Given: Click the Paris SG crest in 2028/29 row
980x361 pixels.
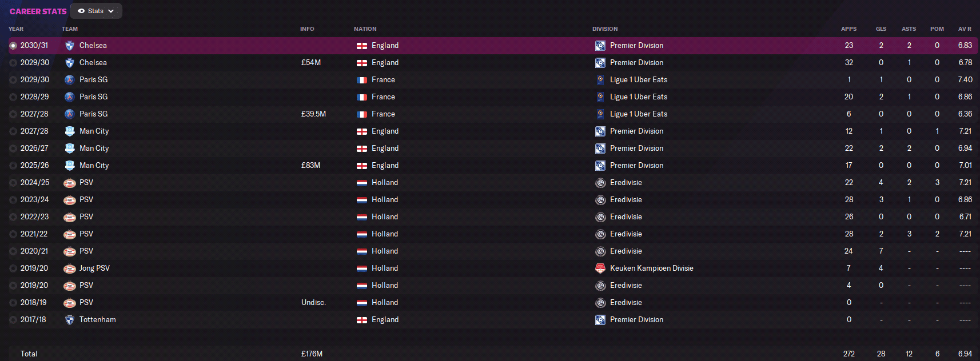Looking at the screenshot, I should point(70,97).
